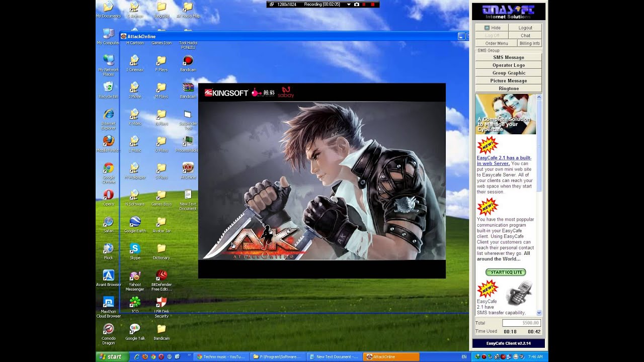
Task: Open USB Disk Security icon
Action: [x=162, y=307]
